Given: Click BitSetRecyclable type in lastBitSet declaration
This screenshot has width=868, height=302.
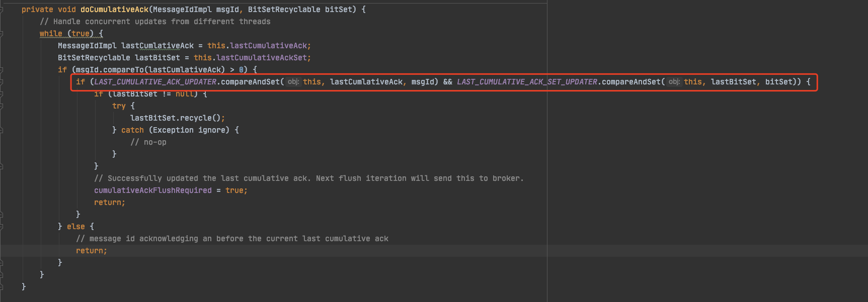Looking at the screenshot, I should pyautogui.click(x=94, y=58).
